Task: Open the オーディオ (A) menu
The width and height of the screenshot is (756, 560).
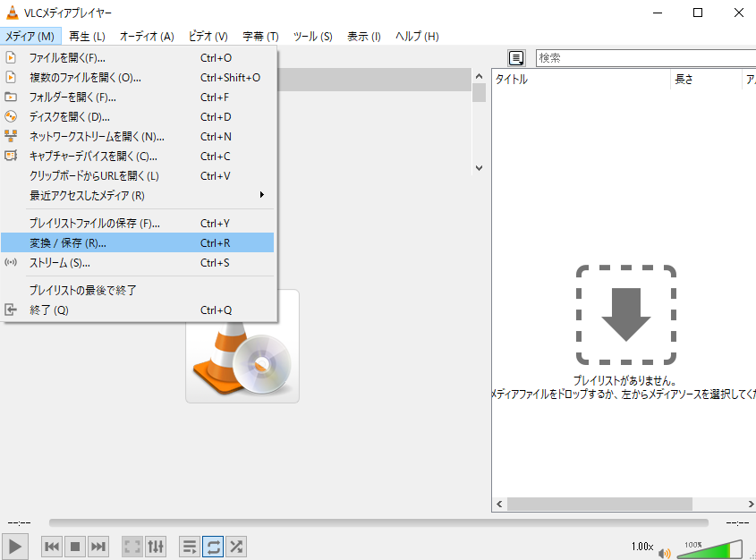Action: pos(147,36)
